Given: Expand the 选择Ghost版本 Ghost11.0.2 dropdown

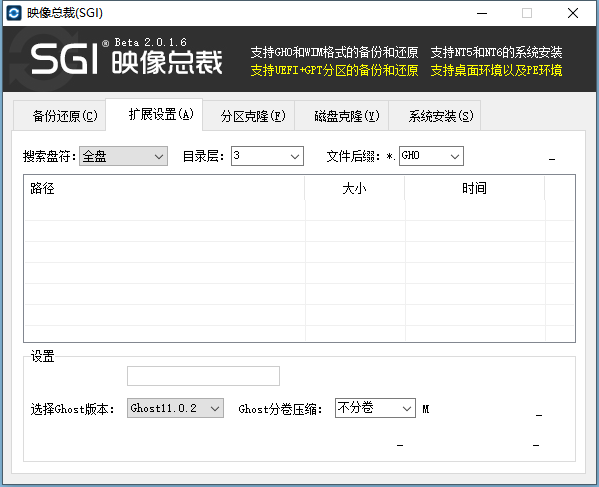Looking at the screenshot, I should coord(175,408).
